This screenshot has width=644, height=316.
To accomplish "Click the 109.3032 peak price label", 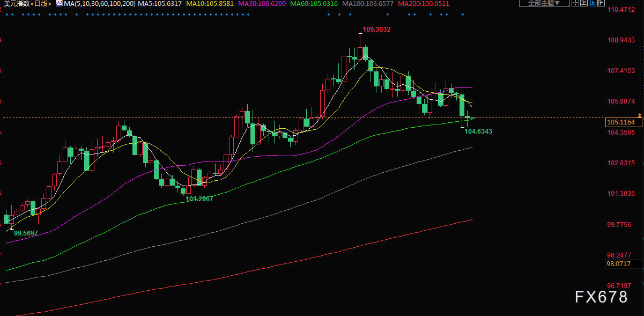I will 376,29.
